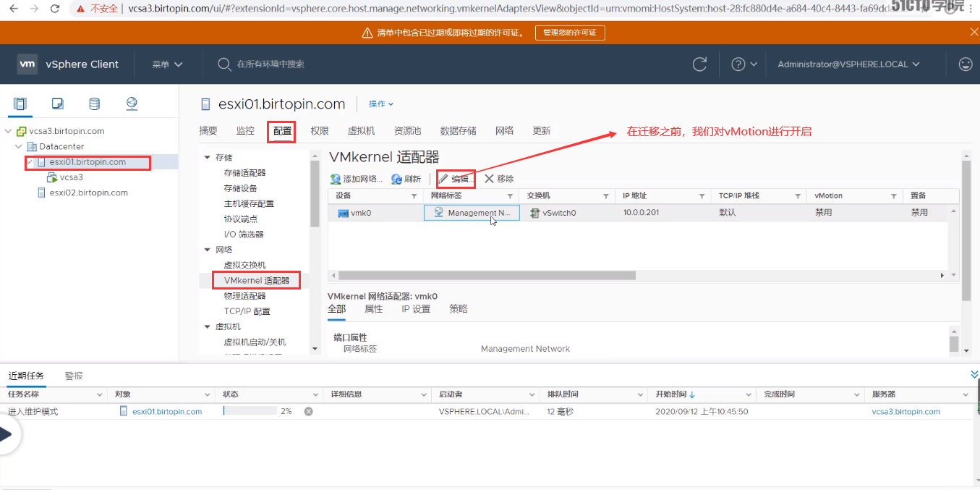Cancel the 进入维护模式 task
The width and height of the screenshot is (980, 490).
pos(308,411)
